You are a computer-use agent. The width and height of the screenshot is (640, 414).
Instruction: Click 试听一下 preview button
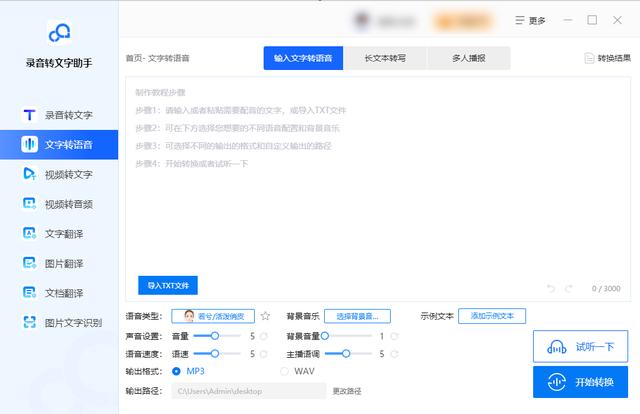(x=580, y=347)
